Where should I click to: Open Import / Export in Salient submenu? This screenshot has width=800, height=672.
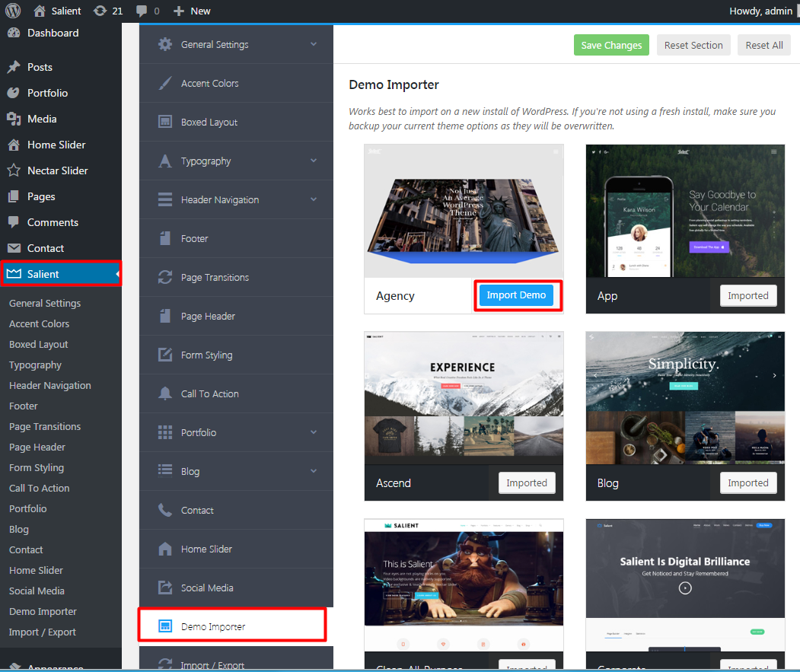coord(43,632)
